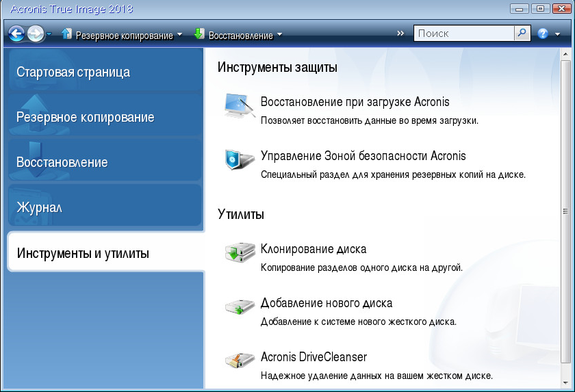Click the search magnifier button
The image size is (575, 392).
[522, 34]
